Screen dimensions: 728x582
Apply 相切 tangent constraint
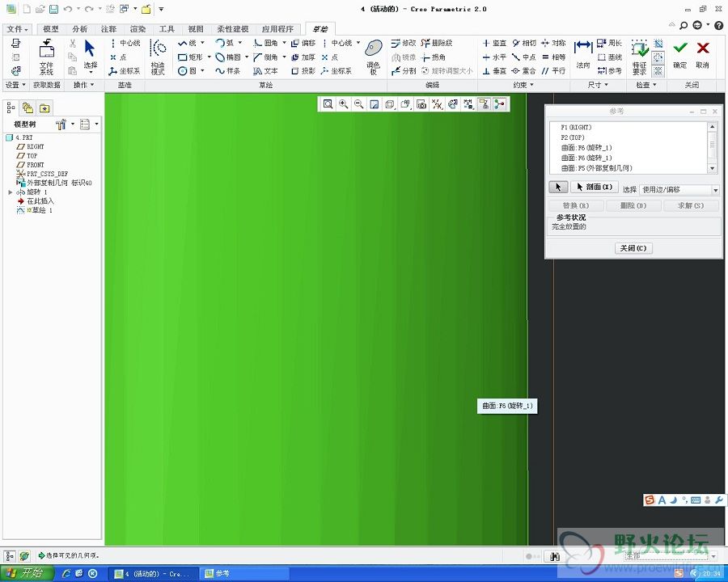pyautogui.click(x=524, y=43)
